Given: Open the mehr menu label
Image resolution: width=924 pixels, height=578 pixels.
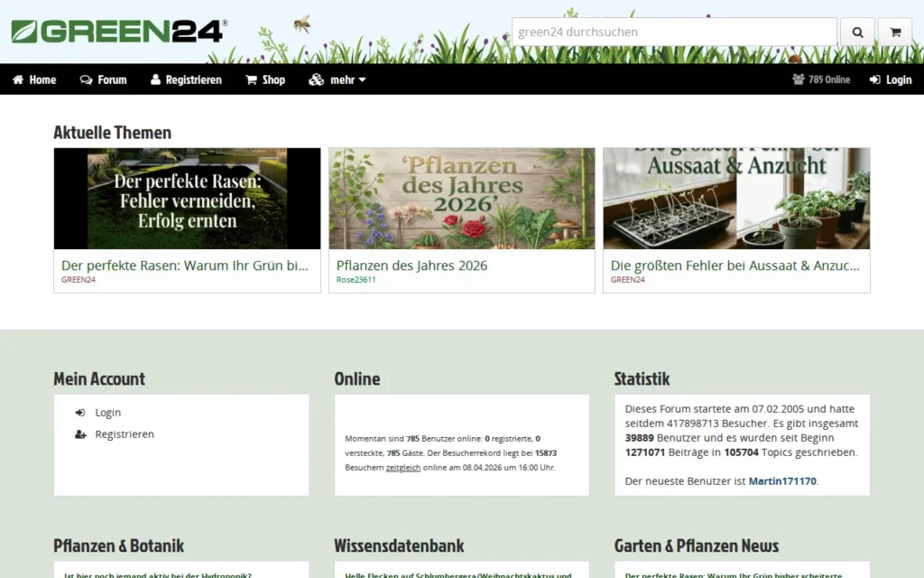Looking at the screenshot, I should (x=342, y=79).
